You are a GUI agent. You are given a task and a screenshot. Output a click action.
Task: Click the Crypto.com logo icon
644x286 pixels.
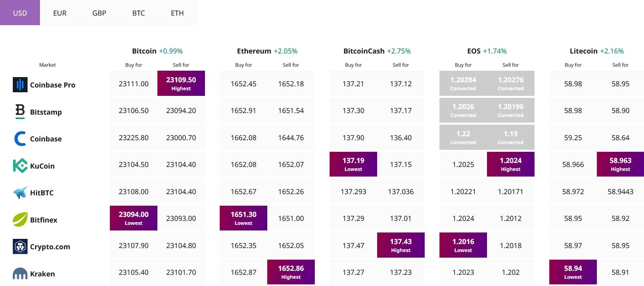(20, 246)
